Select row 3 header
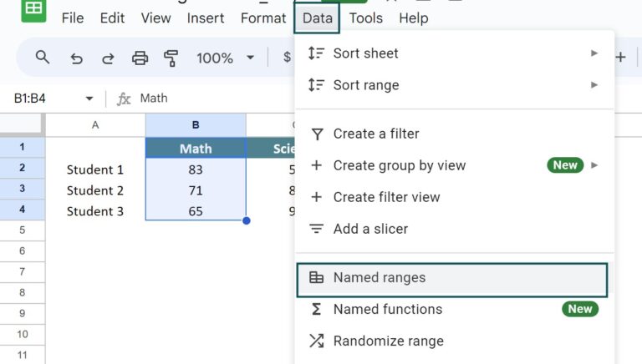 click(22, 189)
